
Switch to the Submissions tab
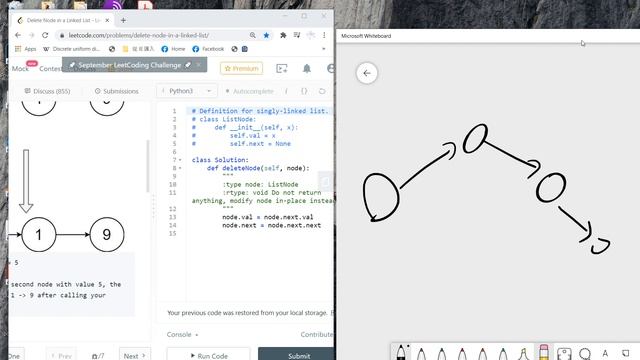tap(117, 91)
